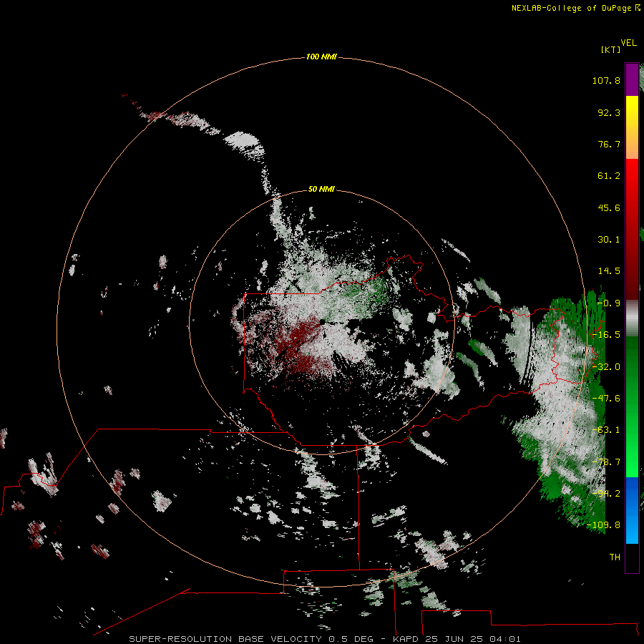This screenshot has width=644, height=644.
Task: Pick the red segment of the color bar
Action: [x=632, y=229]
